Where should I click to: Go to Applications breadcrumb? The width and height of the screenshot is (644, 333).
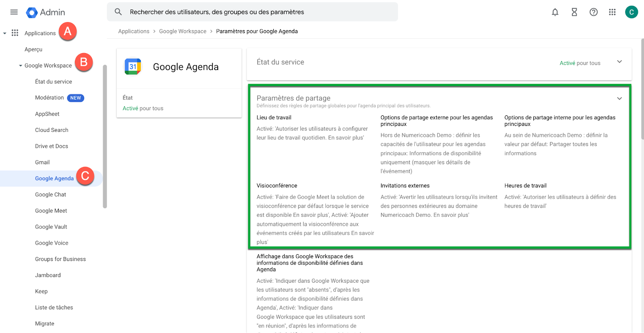click(134, 31)
